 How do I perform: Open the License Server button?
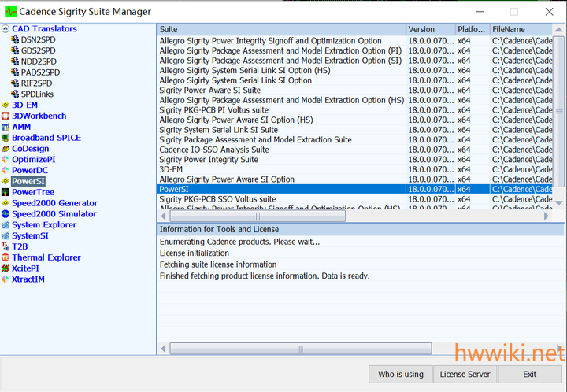click(x=465, y=374)
